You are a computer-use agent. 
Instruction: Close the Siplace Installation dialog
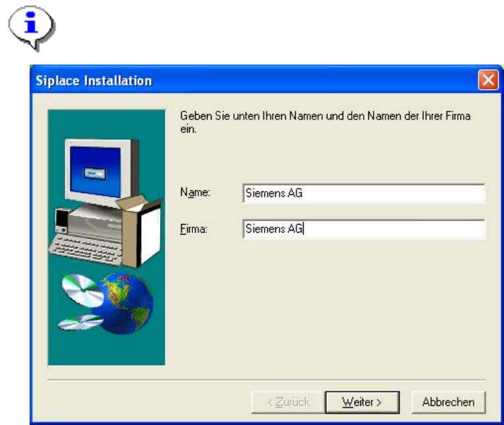click(488, 80)
